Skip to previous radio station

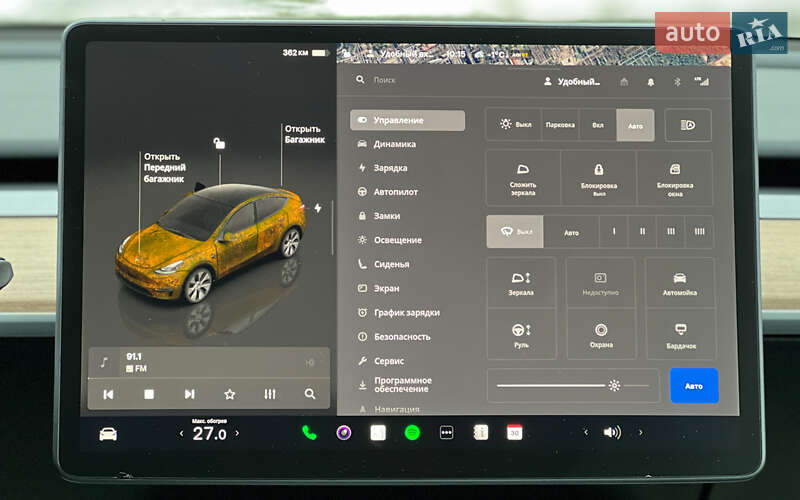[x=108, y=394]
